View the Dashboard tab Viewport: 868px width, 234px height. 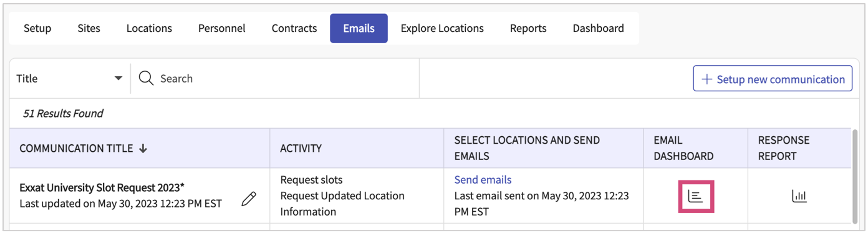598,28
